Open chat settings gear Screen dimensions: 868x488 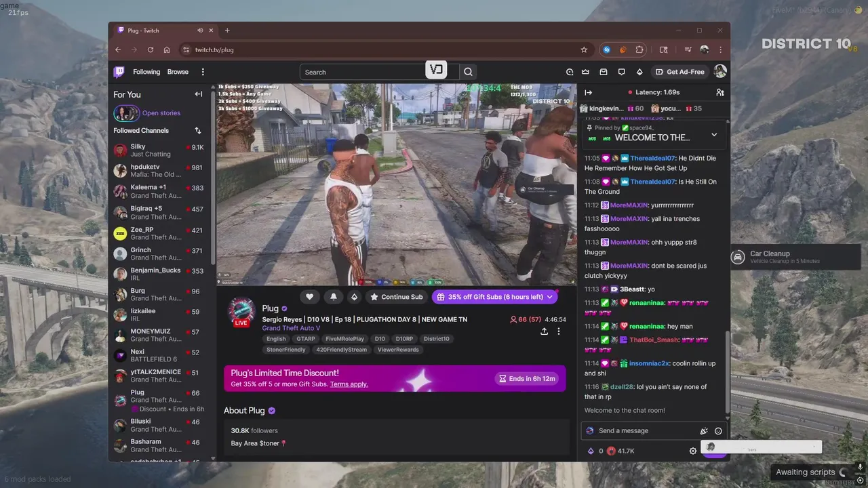tap(693, 451)
